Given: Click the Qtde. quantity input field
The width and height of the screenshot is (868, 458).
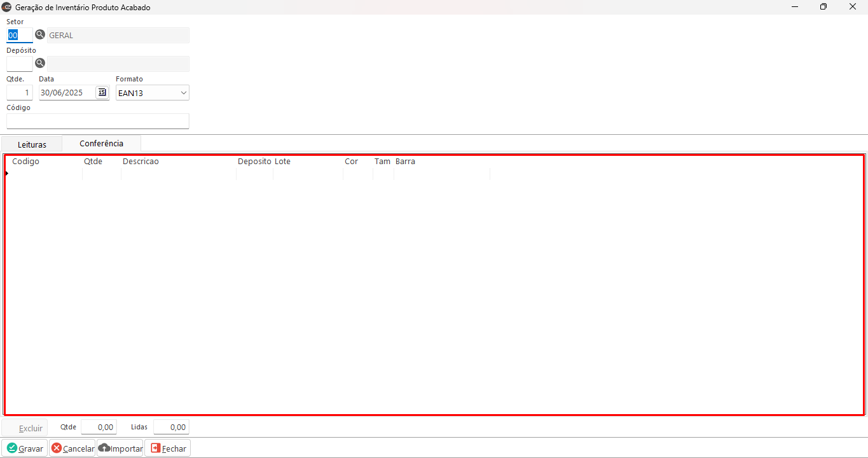Looking at the screenshot, I should pyautogui.click(x=19, y=93).
